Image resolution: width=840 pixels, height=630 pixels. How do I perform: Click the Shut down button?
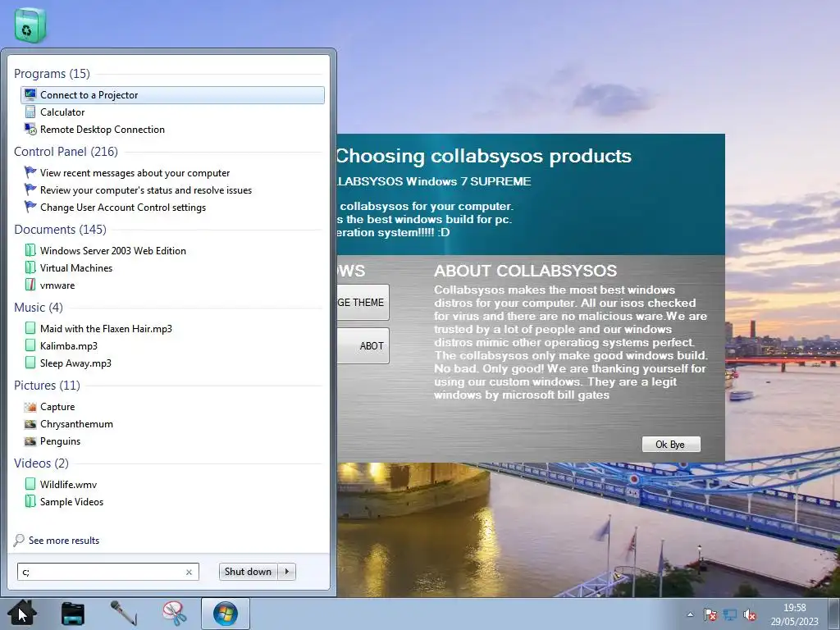248,572
